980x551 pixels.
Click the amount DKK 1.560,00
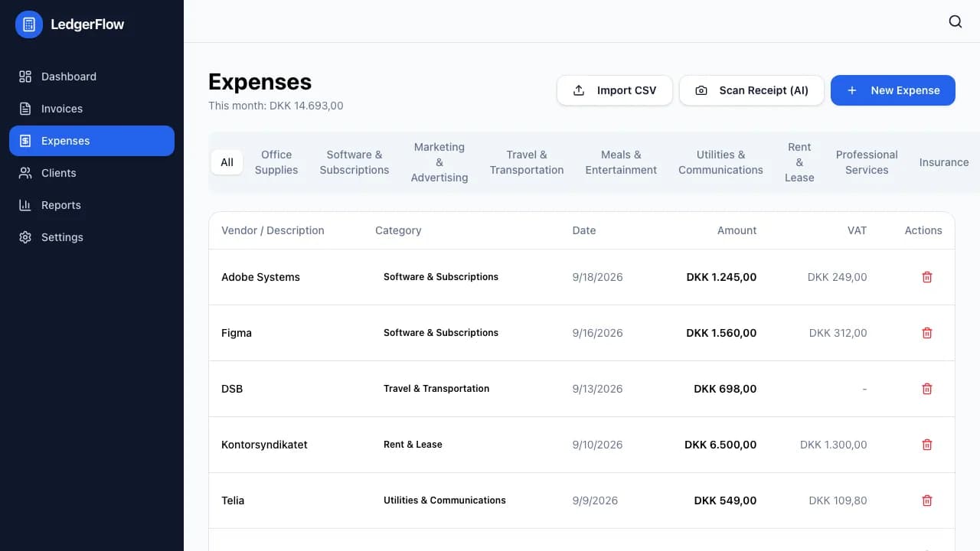coord(721,333)
